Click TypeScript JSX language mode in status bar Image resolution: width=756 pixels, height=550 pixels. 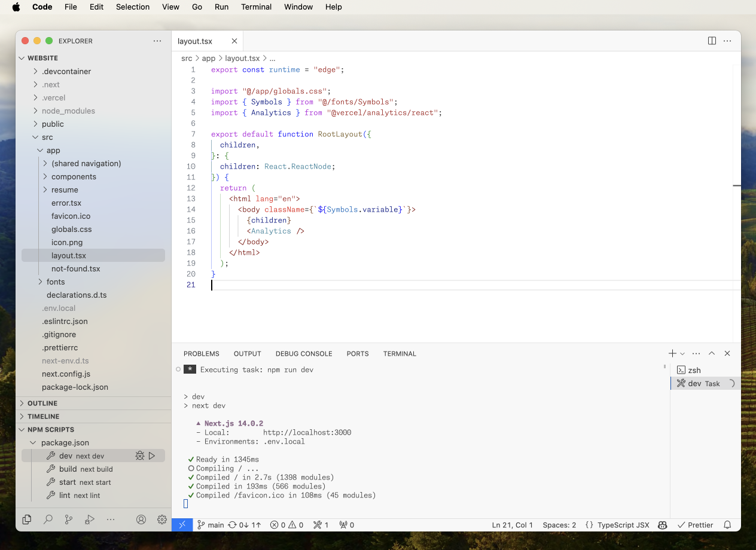623,525
